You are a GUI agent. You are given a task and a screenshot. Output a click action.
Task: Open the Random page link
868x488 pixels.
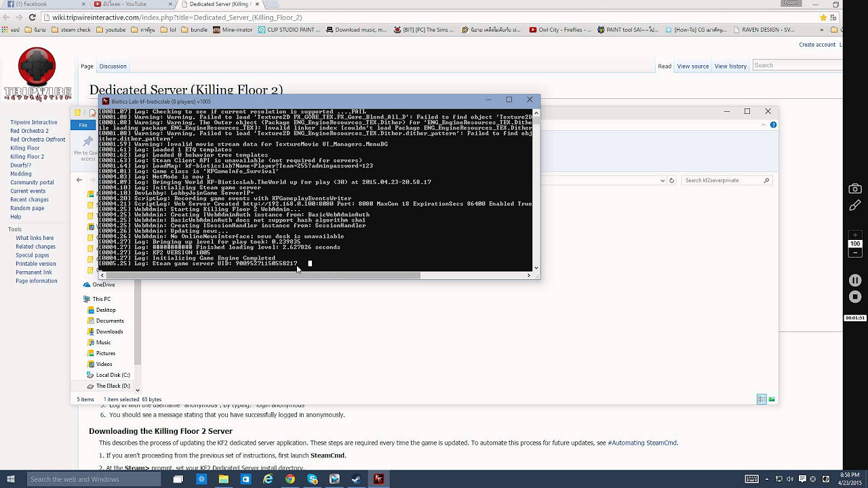pos(27,208)
